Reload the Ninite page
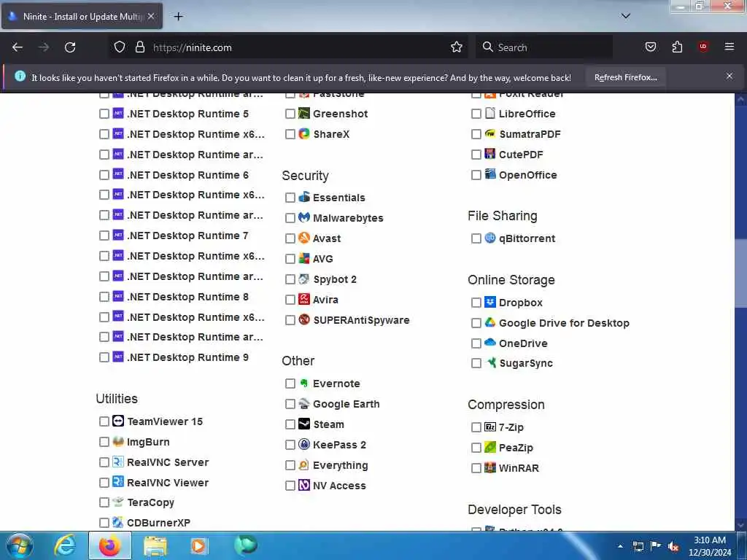 (70, 47)
